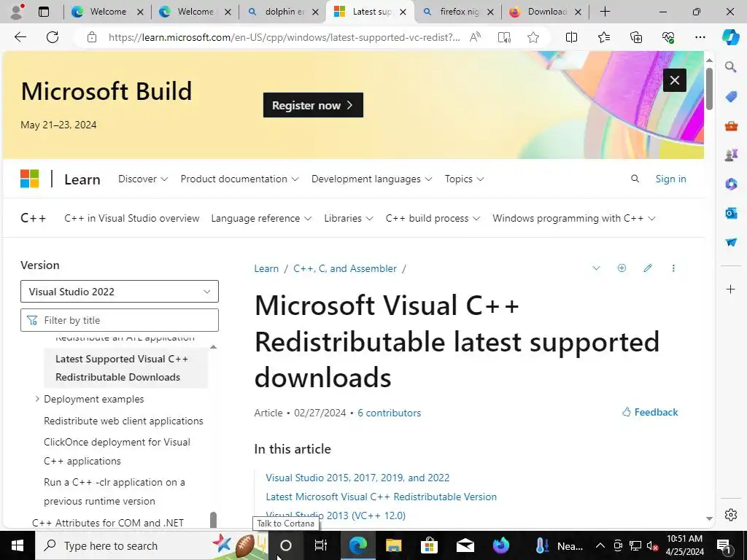The image size is (747, 560).
Task: Open the Visual Studio 2022 version dropdown
Action: [x=120, y=292]
